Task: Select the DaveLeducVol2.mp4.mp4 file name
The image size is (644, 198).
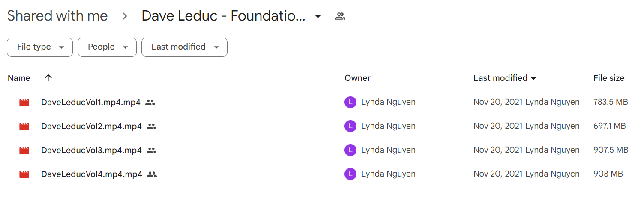Action: click(x=91, y=126)
